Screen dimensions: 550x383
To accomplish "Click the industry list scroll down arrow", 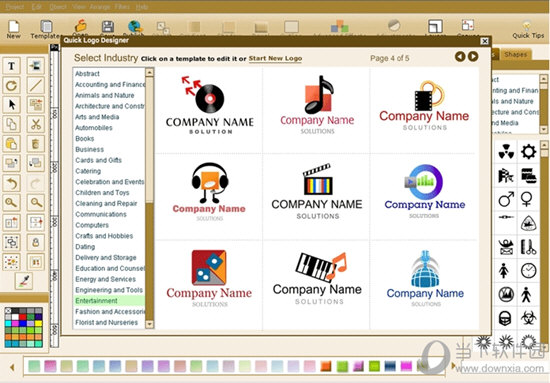I will 149,324.
